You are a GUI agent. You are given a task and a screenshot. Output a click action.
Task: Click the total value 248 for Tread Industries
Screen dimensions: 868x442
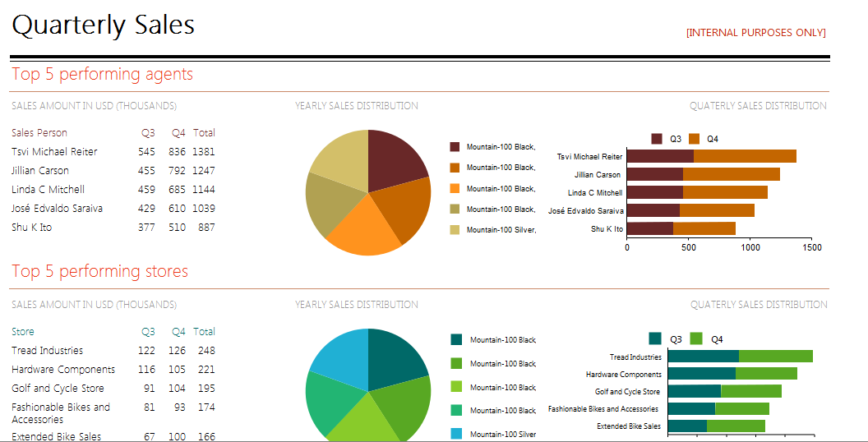pos(206,350)
